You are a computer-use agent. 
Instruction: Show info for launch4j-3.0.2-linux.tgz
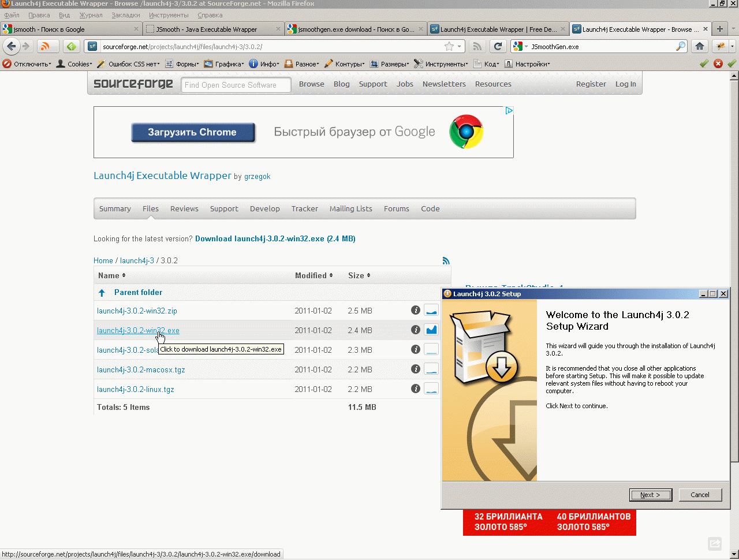coord(415,389)
